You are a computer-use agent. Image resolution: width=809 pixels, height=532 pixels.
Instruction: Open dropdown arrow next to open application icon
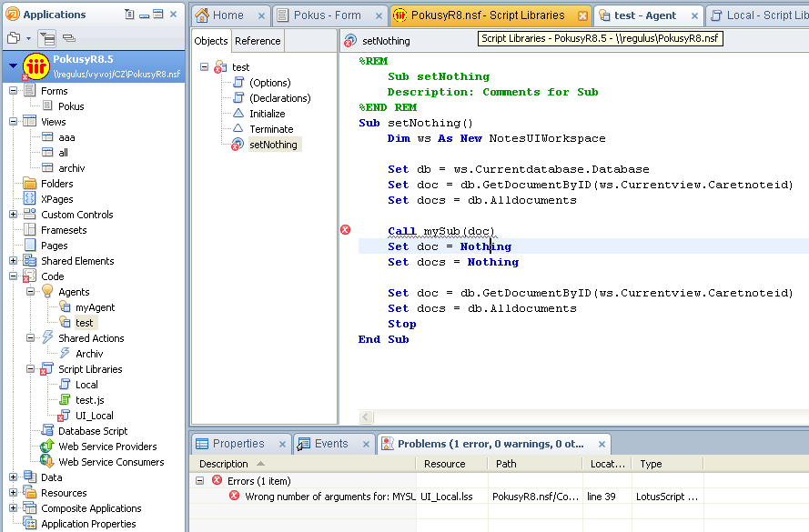pyautogui.click(x=28, y=38)
